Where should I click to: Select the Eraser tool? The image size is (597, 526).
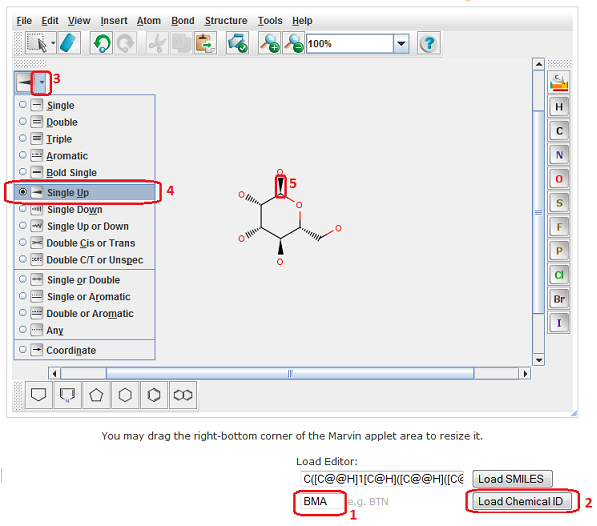[x=69, y=43]
